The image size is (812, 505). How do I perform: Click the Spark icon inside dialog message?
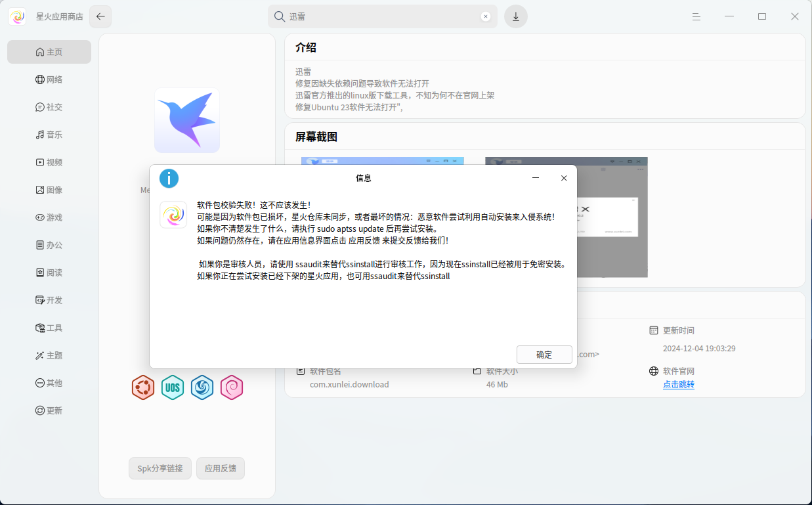(x=173, y=215)
